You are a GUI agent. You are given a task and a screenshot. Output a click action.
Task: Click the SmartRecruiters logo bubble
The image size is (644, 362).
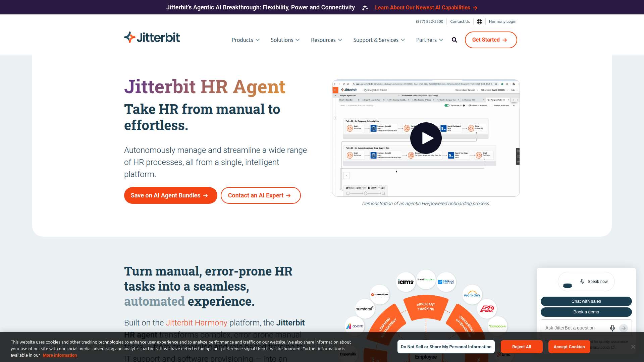coord(426,279)
